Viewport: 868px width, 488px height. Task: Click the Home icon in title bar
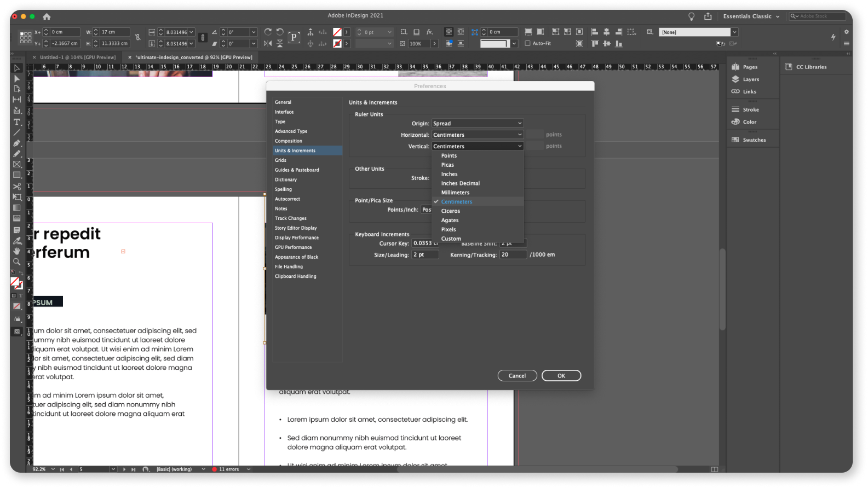47,16
